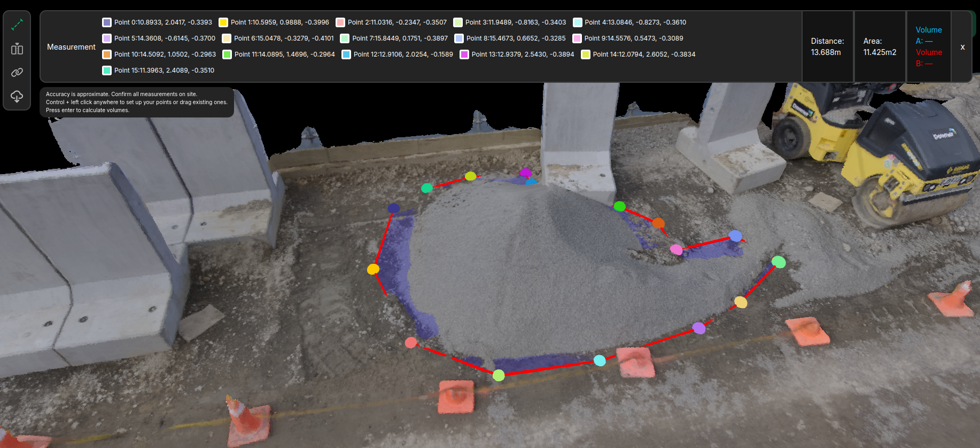Click the Volume A and B readout

point(928,47)
